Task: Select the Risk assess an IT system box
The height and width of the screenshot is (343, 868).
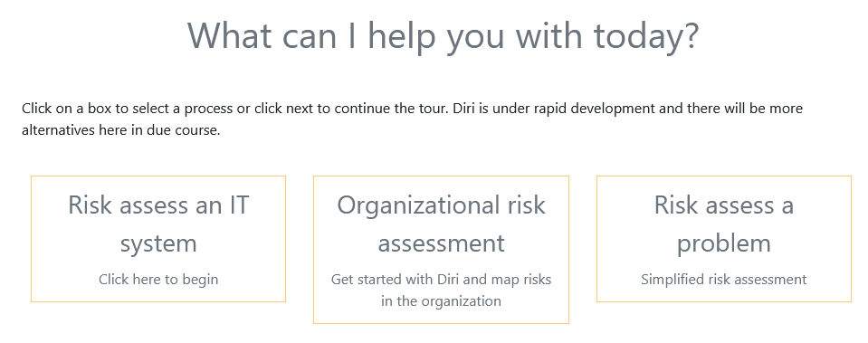Action: click(158, 239)
